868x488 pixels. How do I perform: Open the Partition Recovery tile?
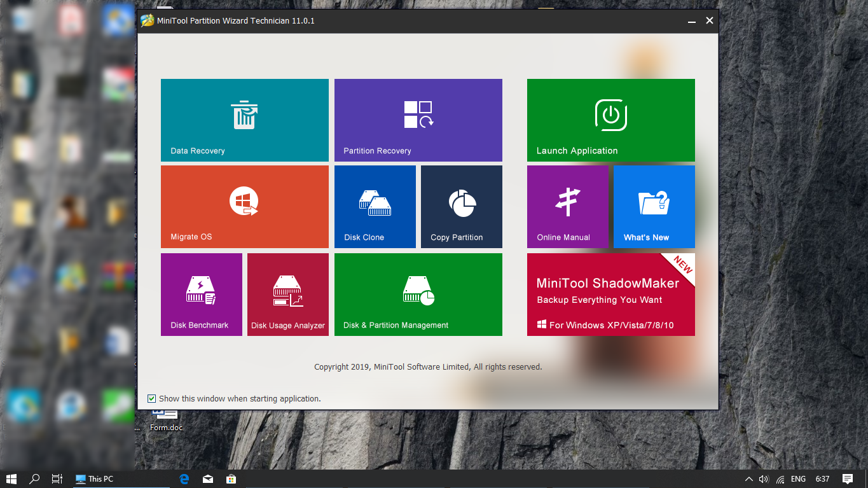[418, 120]
